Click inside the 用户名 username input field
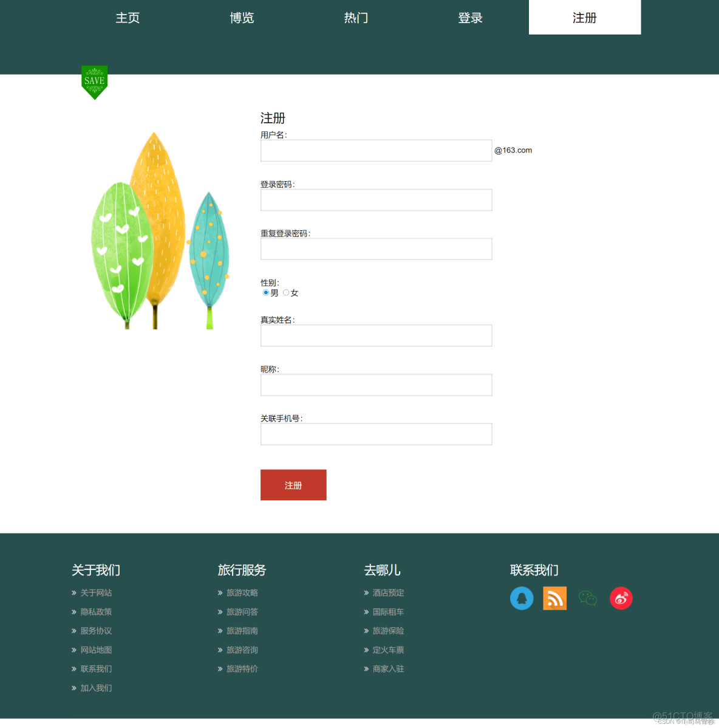This screenshot has width=719, height=728. pyautogui.click(x=376, y=150)
